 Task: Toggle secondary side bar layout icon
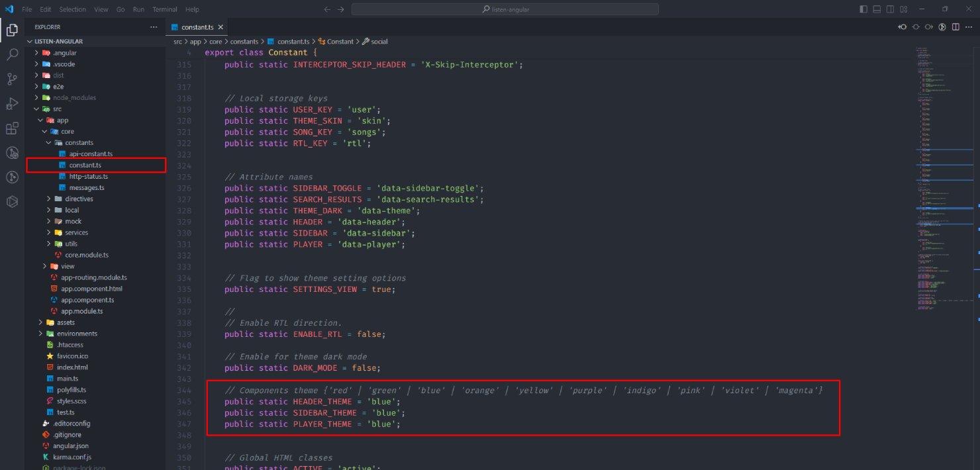890,9
